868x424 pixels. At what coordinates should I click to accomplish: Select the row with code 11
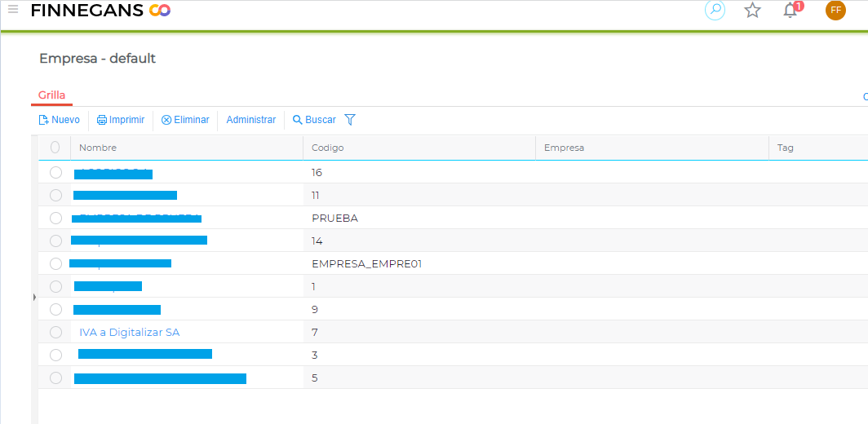click(56, 196)
